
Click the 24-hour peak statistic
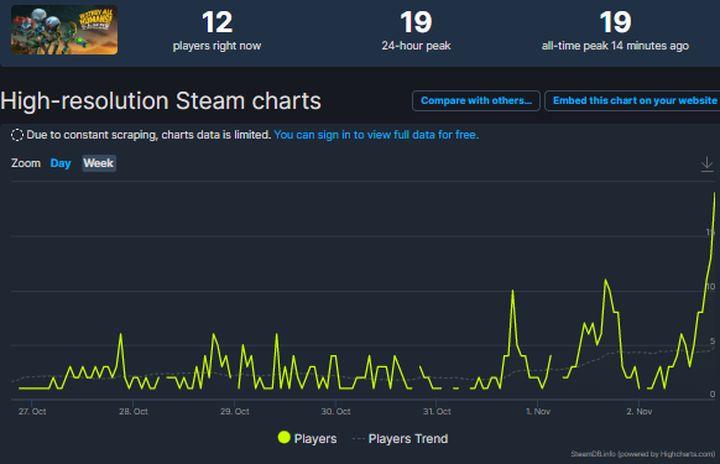(416, 30)
